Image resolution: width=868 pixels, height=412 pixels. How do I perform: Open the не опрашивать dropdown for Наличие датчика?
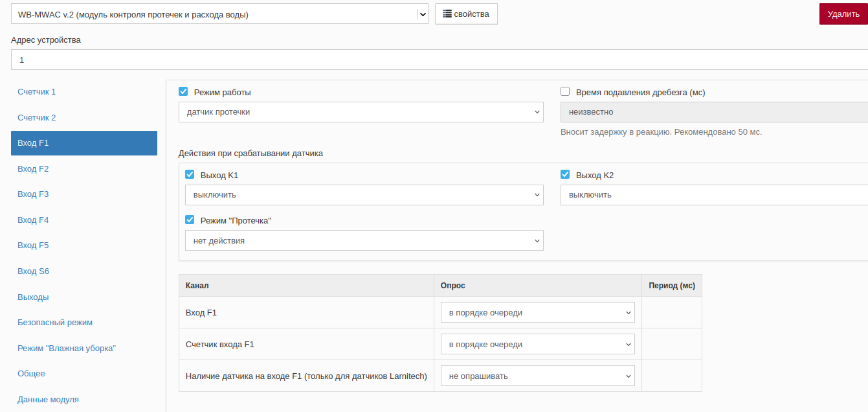click(x=538, y=376)
